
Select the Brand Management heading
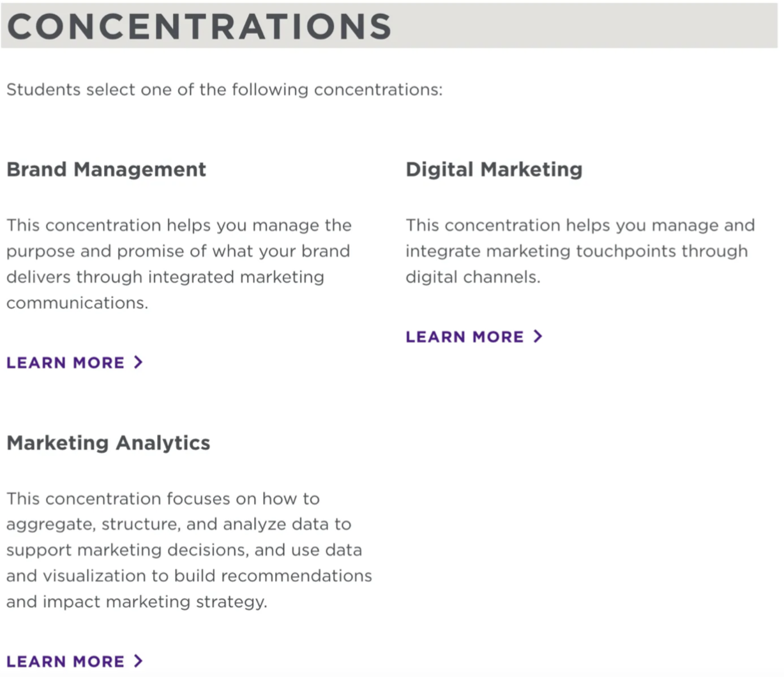[x=106, y=169]
